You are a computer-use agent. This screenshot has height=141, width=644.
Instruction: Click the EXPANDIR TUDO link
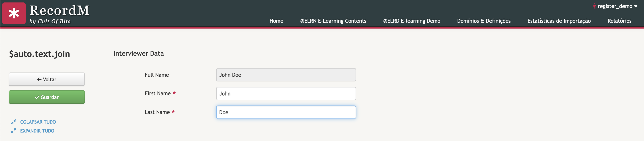coord(37,131)
